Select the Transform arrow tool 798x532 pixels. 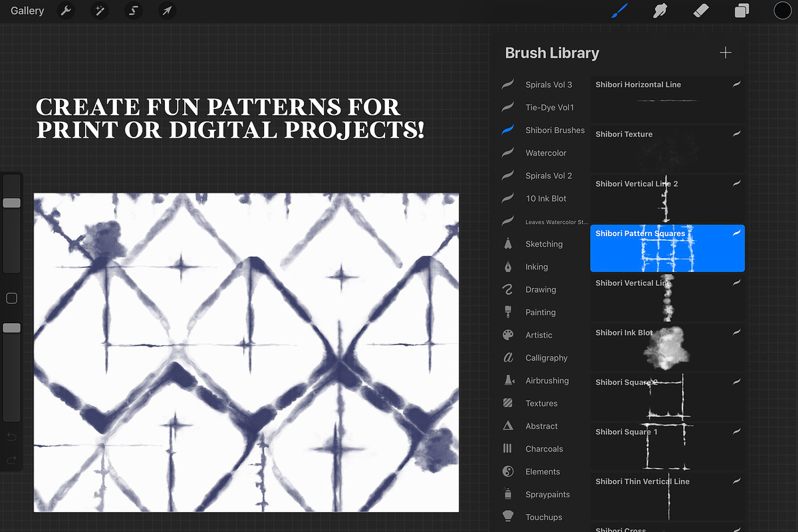tap(168, 11)
